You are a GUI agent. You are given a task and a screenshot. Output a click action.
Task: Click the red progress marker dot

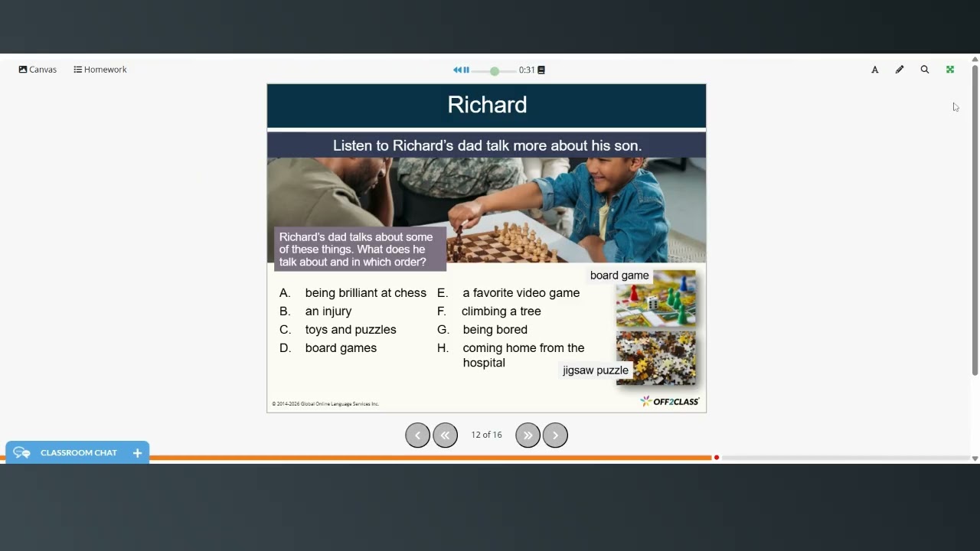coord(717,458)
